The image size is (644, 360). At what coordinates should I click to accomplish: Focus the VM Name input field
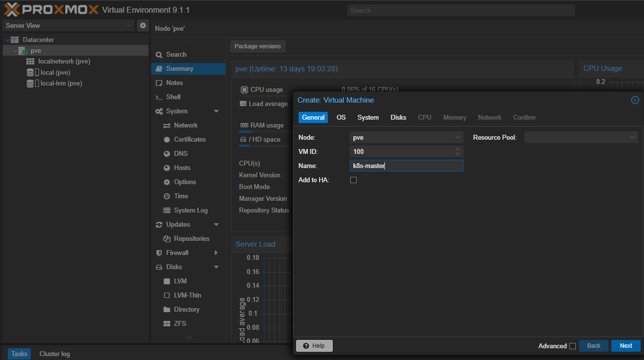[406, 166]
